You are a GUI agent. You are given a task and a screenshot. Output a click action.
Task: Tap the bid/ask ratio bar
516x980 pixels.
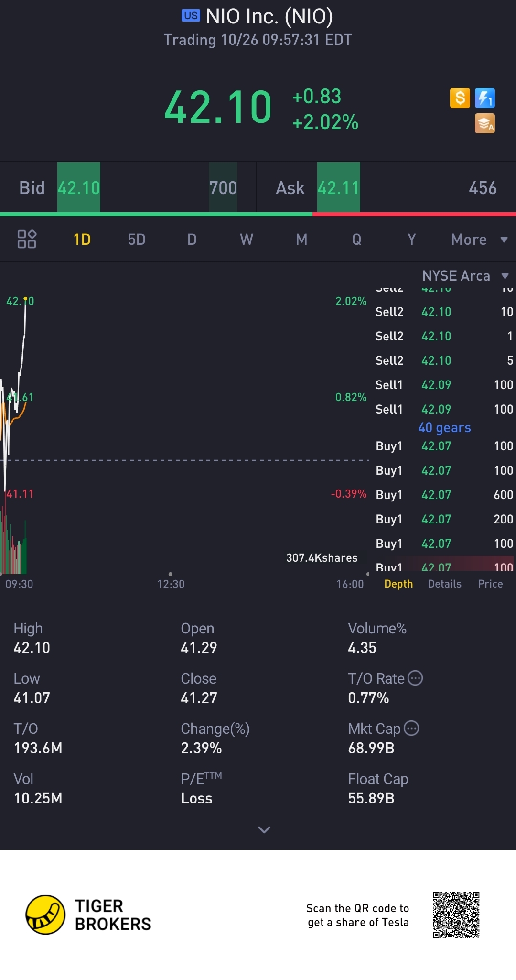pos(258,214)
